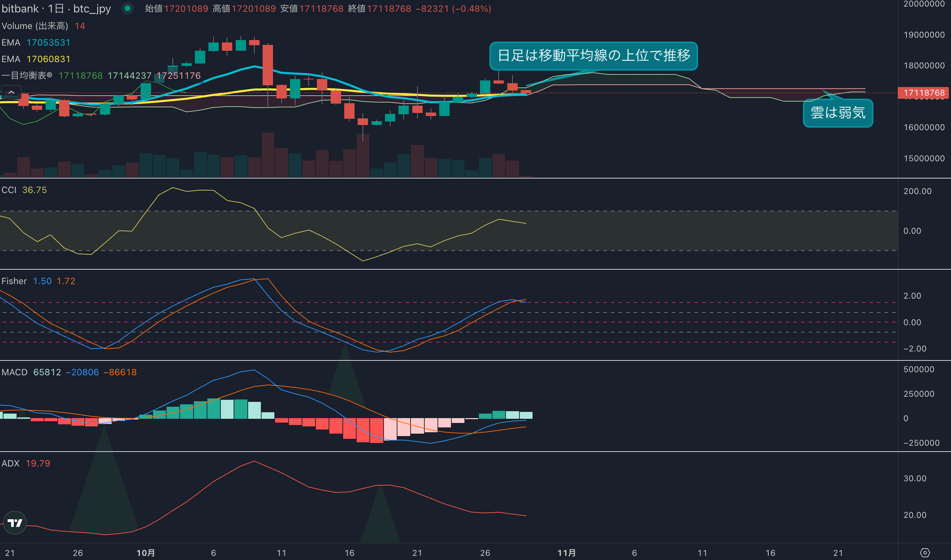Click the green market status dot
Image resolution: width=951 pixels, height=560 pixels.
click(x=128, y=8)
